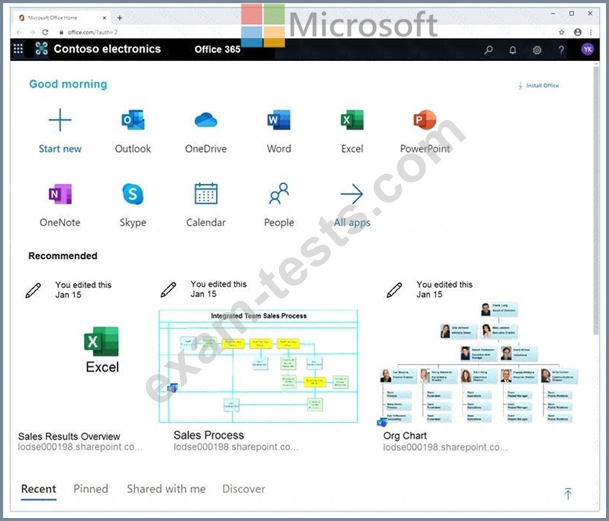Open the search magnifier in header
Viewport: 609px width, 521px height.
click(489, 50)
